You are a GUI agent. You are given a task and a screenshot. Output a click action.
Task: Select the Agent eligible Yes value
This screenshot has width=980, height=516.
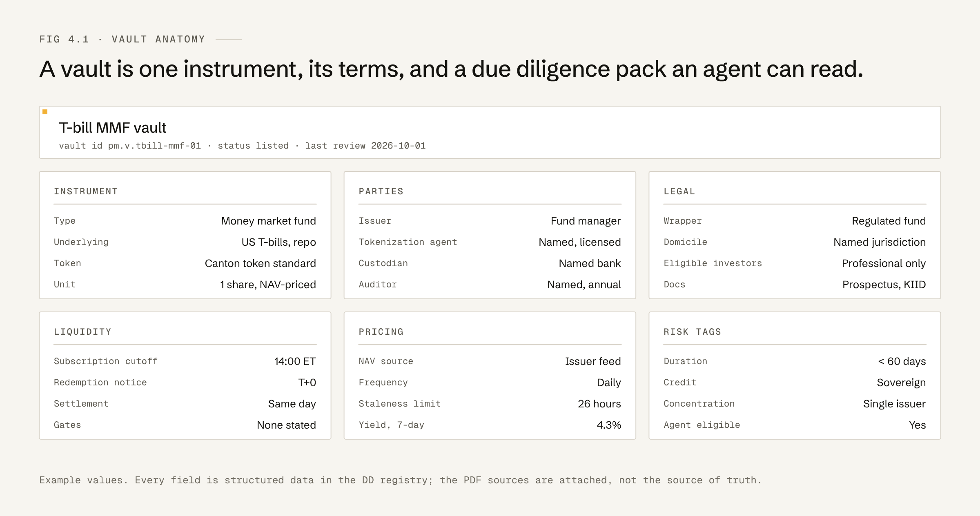click(x=917, y=425)
